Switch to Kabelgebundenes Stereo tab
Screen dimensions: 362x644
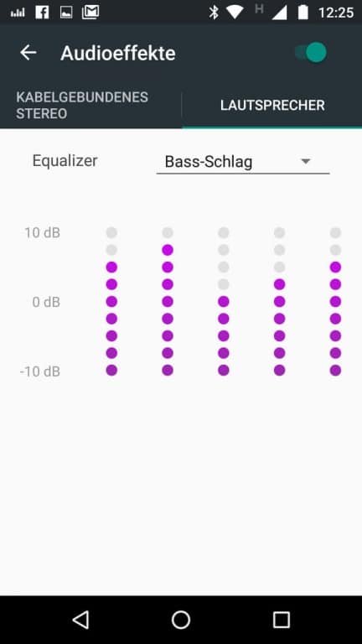coord(82,105)
